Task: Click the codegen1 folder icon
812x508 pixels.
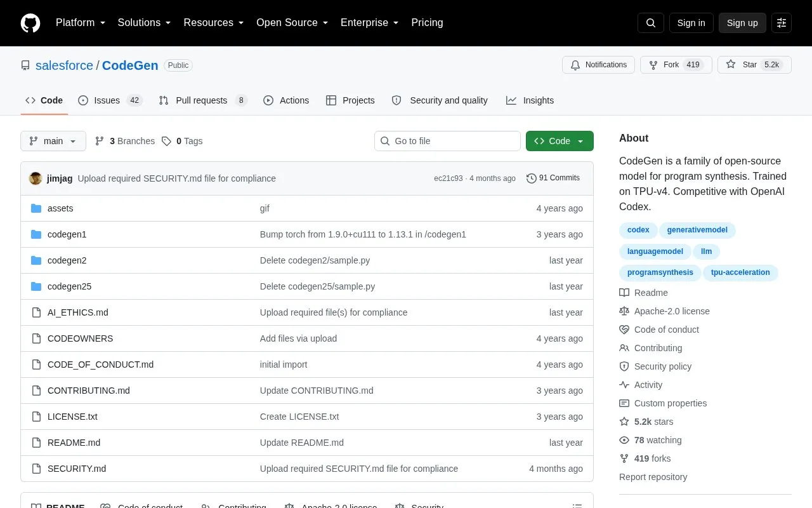Action: tap(36, 234)
